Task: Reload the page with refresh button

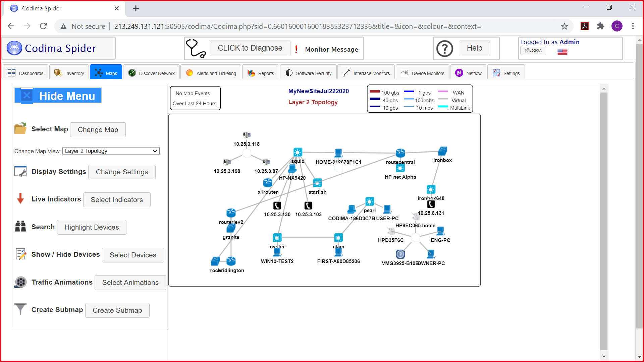Action: pos(43,26)
